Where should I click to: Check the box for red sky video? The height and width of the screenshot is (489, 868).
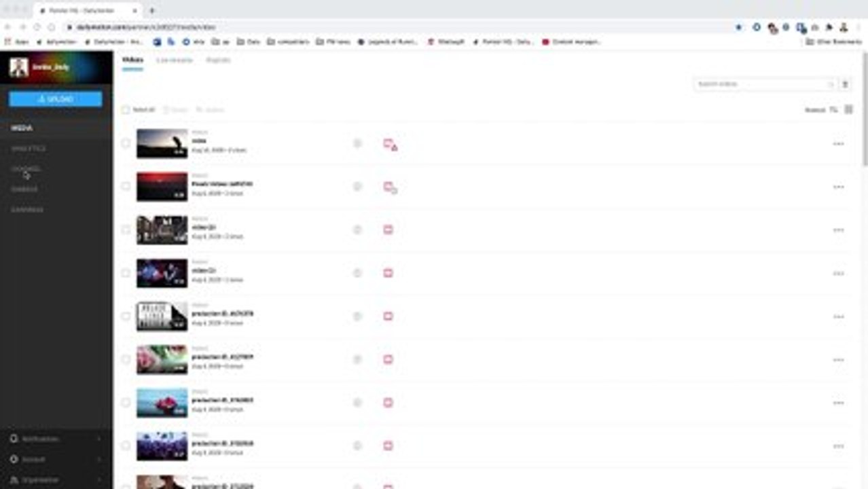126,186
